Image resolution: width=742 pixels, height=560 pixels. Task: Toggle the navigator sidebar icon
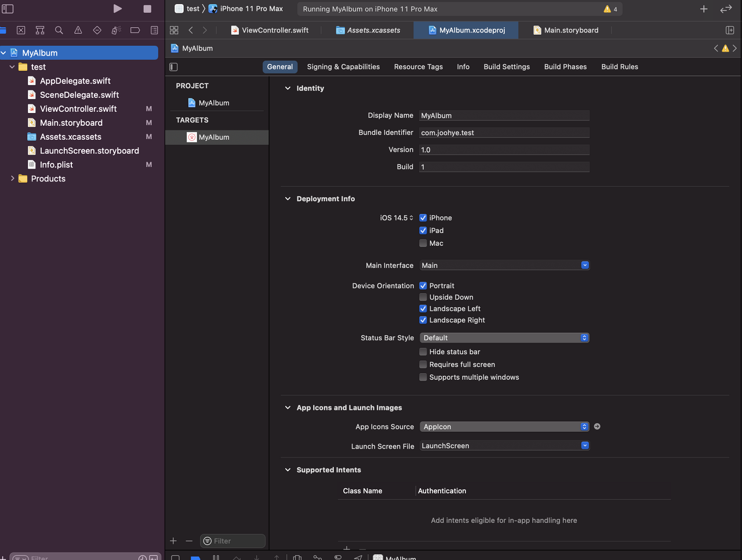coord(8,9)
